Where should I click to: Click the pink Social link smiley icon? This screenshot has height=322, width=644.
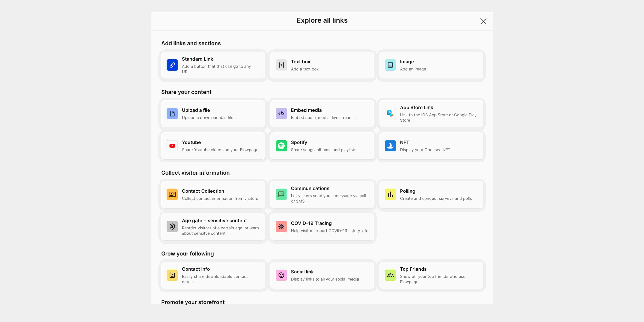(281, 275)
